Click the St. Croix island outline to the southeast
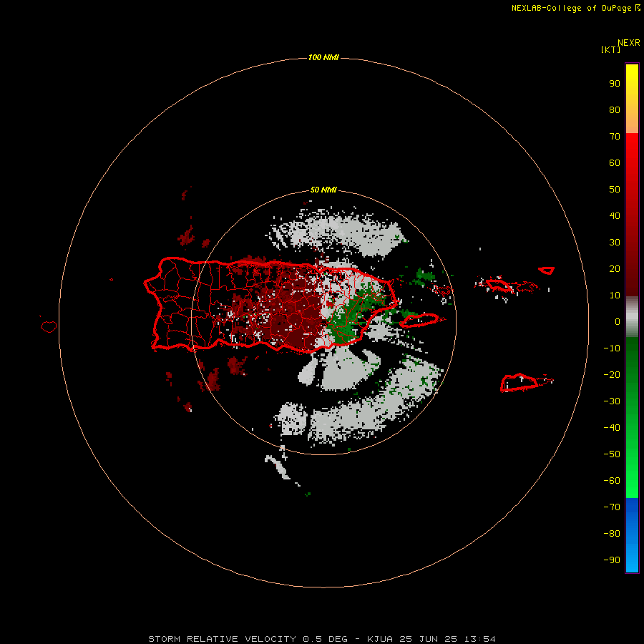 (519, 383)
